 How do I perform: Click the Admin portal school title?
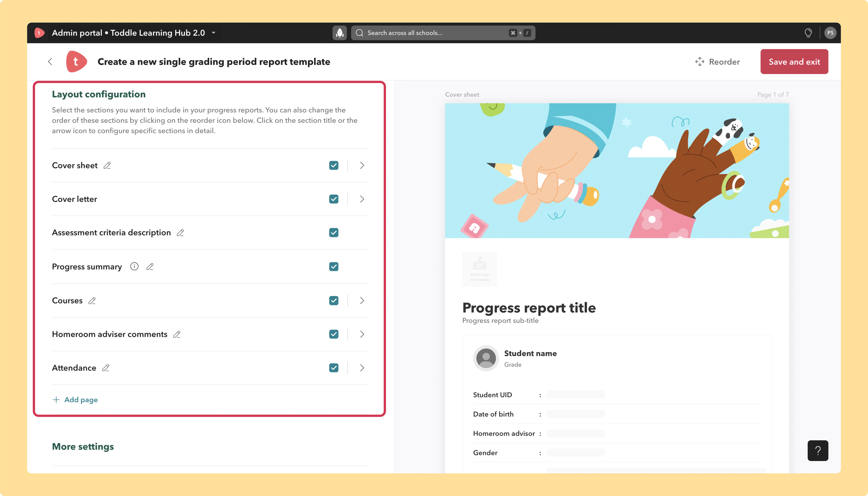pos(128,33)
